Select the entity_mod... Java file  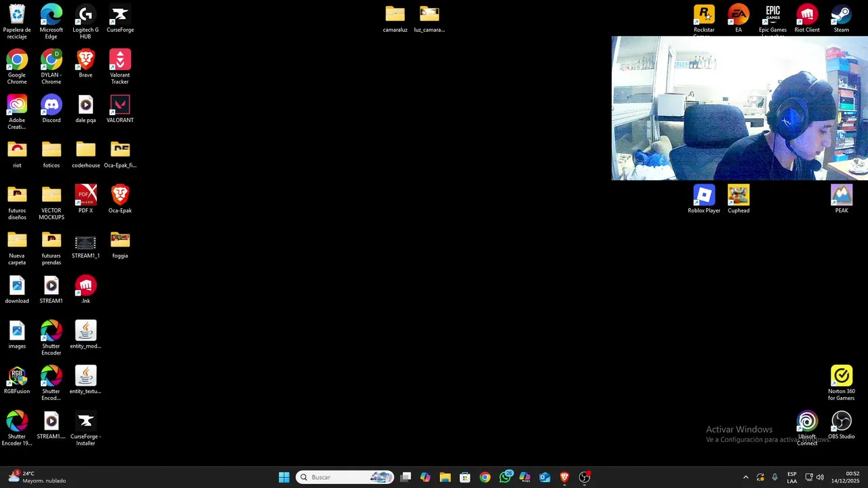(85, 335)
